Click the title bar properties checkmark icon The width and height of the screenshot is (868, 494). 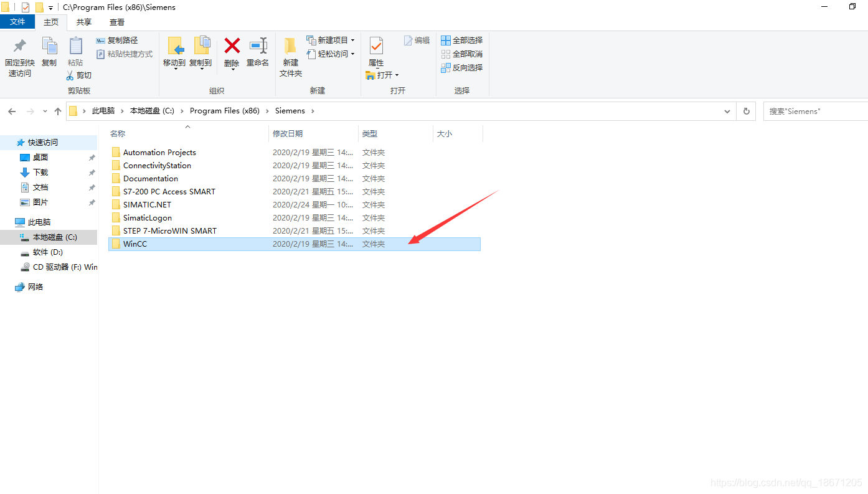pos(26,7)
